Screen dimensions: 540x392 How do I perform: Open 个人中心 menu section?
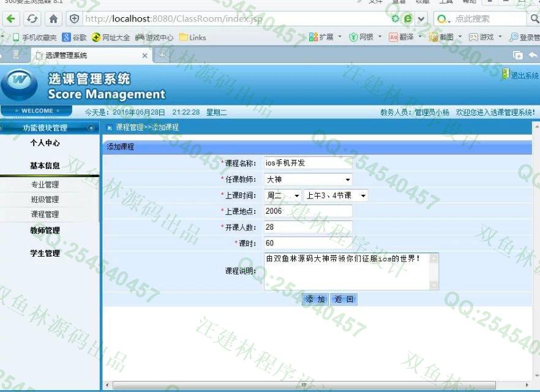tap(45, 143)
